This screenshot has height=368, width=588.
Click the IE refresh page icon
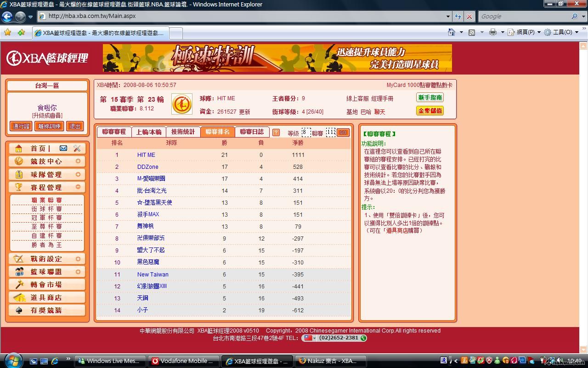coord(458,16)
